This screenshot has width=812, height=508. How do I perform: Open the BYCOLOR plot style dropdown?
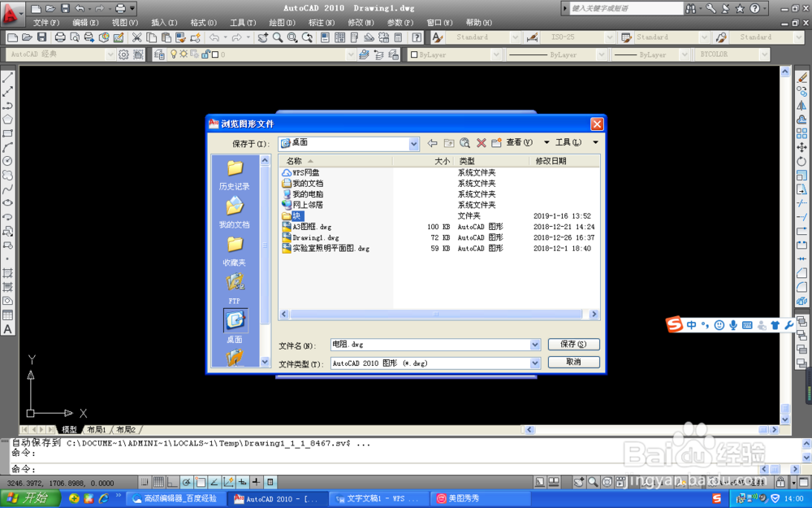point(764,54)
